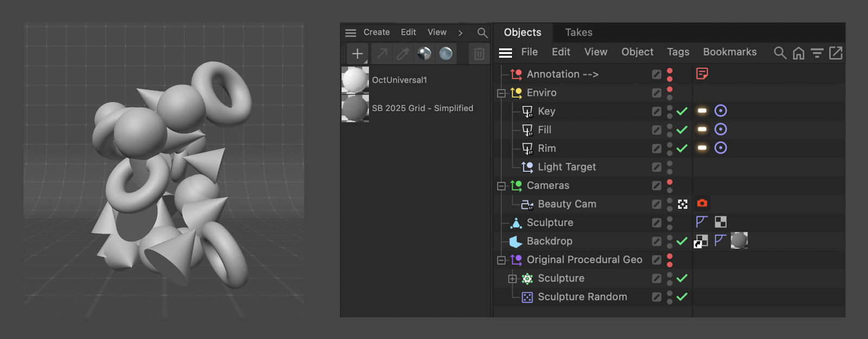Image resolution: width=868 pixels, height=339 pixels.
Task: Collapse the Cameras group
Action: [501, 186]
